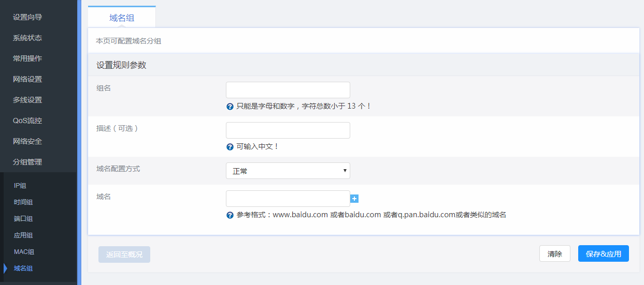Open 常用操作 in the sidebar
The height and width of the screenshot is (285, 644).
pos(27,58)
